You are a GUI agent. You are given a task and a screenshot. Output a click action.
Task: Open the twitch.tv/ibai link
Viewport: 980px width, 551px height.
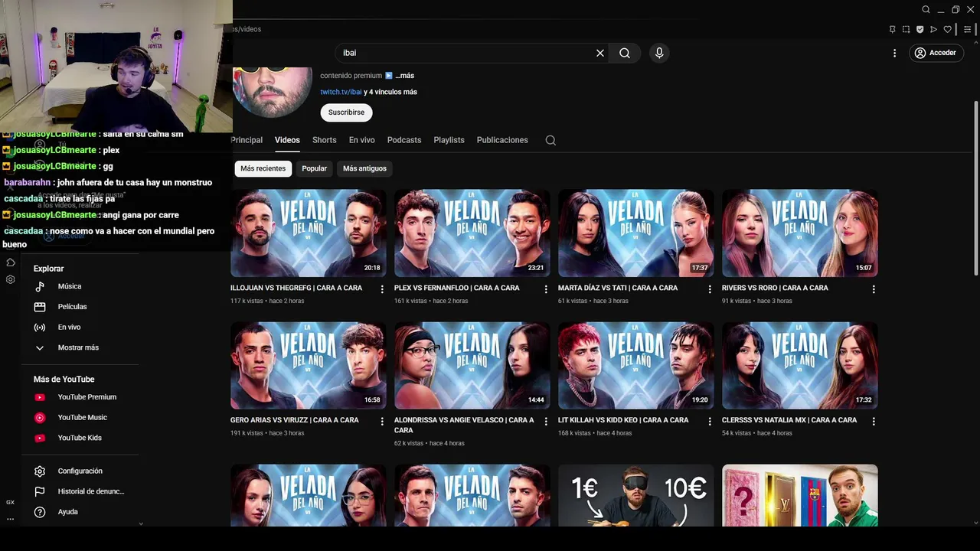(x=341, y=92)
